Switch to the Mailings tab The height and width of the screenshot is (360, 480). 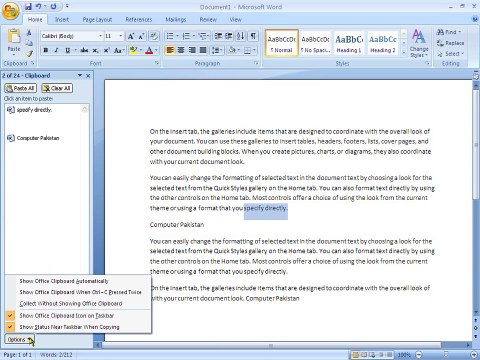coord(176,20)
